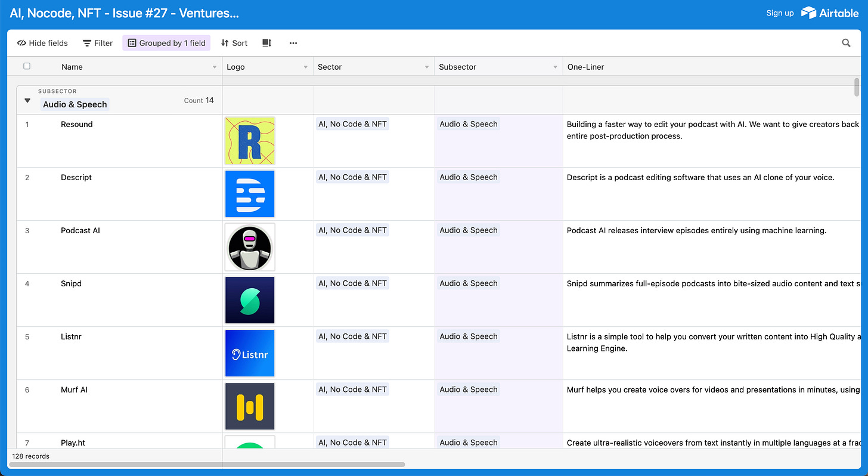
Task: Open the Sort options
Action: point(234,43)
